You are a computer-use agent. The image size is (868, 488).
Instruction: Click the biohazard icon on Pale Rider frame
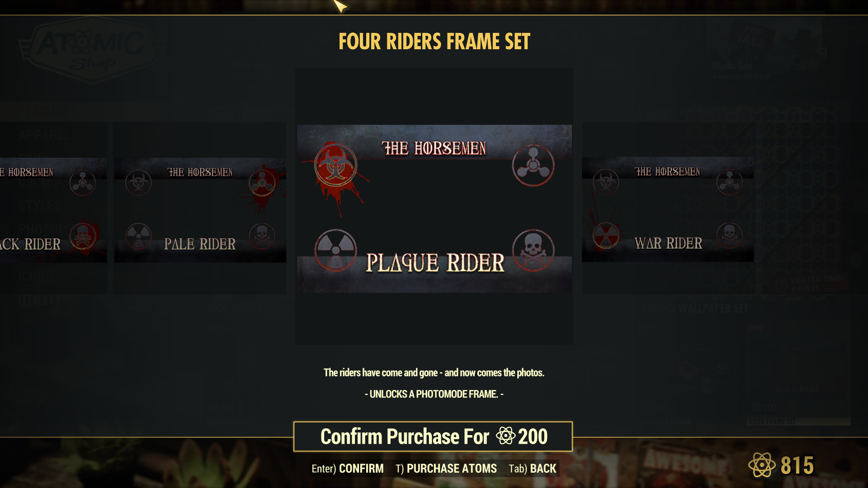click(138, 183)
